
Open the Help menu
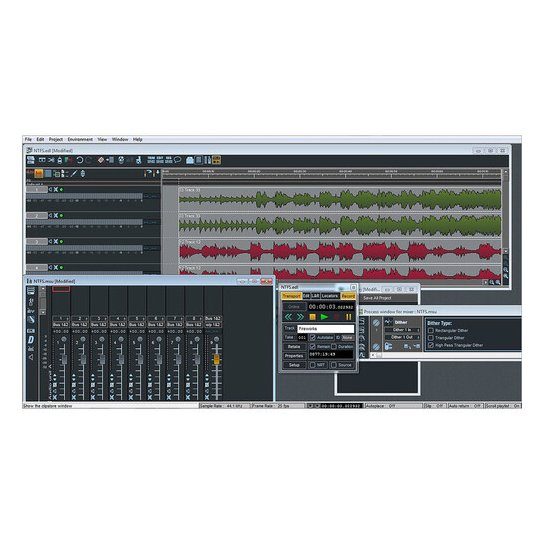click(138, 139)
